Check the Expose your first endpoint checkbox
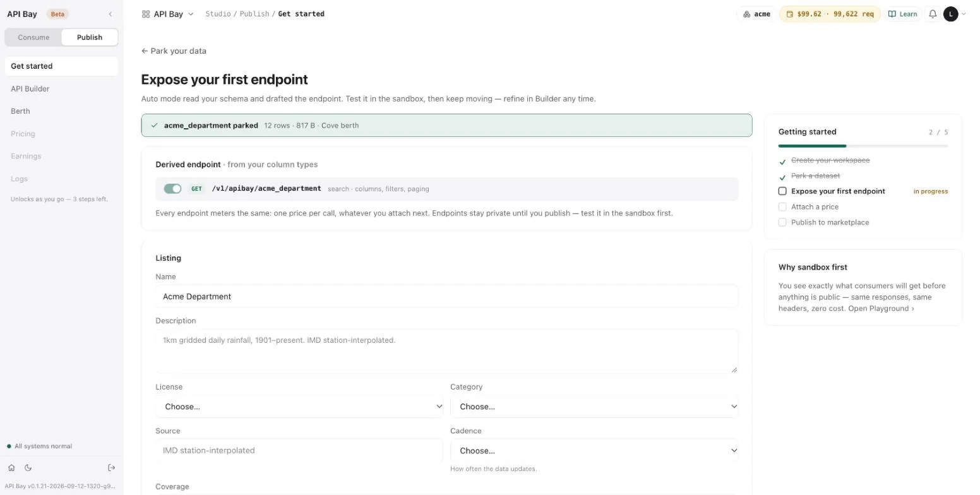Image resolution: width=980 pixels, height=495 pixels. coord(782,191)
